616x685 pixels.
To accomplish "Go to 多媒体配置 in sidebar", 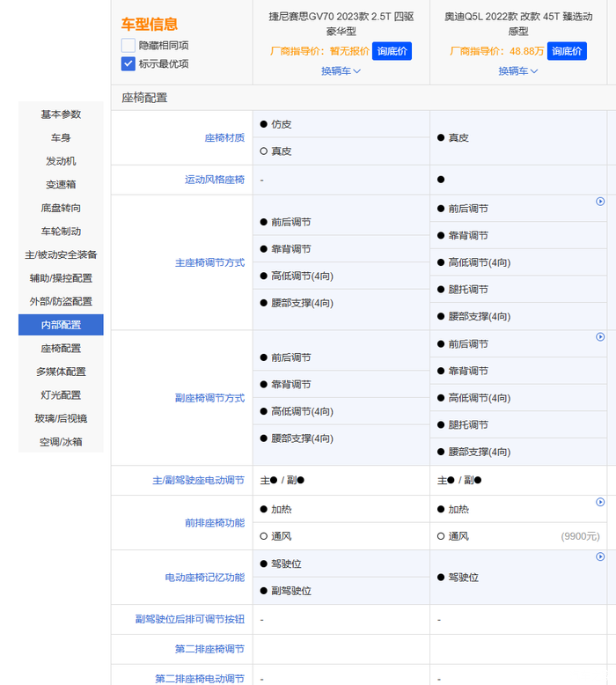I will [x=61, y=372].
